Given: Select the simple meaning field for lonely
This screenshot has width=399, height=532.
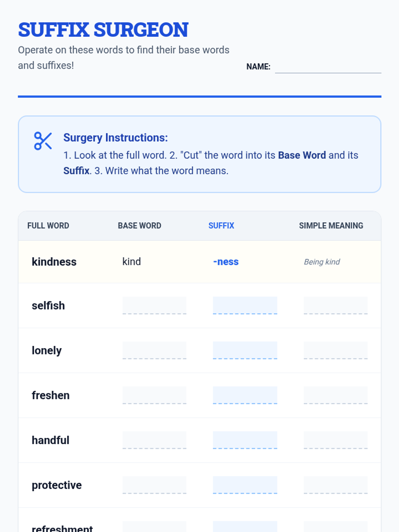Looking at the screenshot, I should pos(335,350).
